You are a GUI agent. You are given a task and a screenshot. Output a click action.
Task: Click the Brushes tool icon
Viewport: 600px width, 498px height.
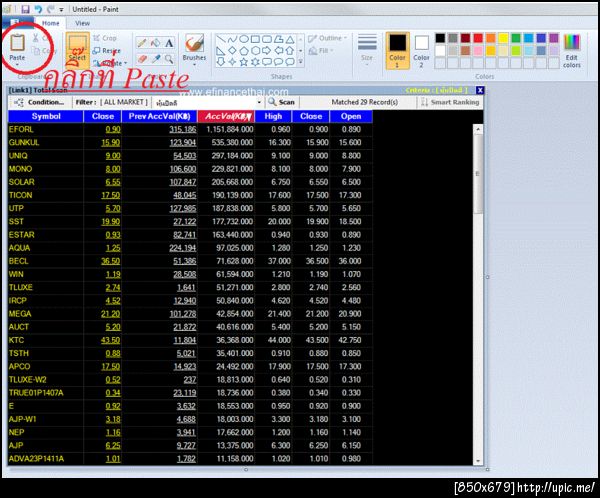click(x=194, y=42)
